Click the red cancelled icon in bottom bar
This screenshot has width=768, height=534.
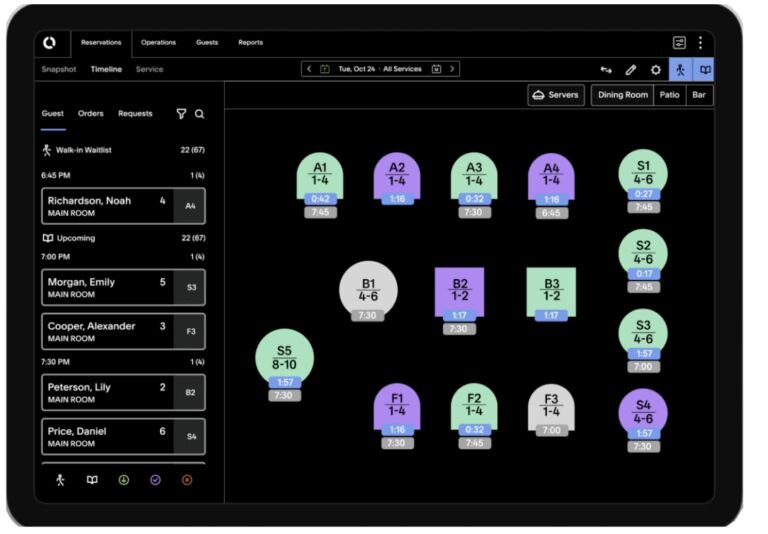click(x=187, y=480)
